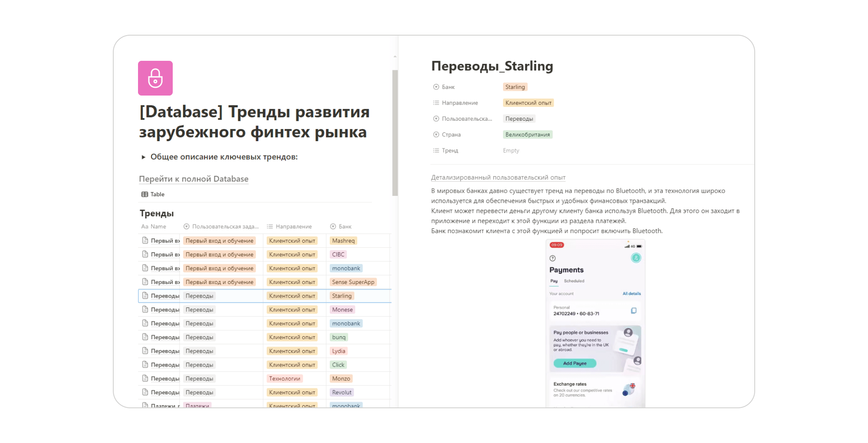Click the 'Переводы_Starling' page title
868x443 pixels.
492,66
